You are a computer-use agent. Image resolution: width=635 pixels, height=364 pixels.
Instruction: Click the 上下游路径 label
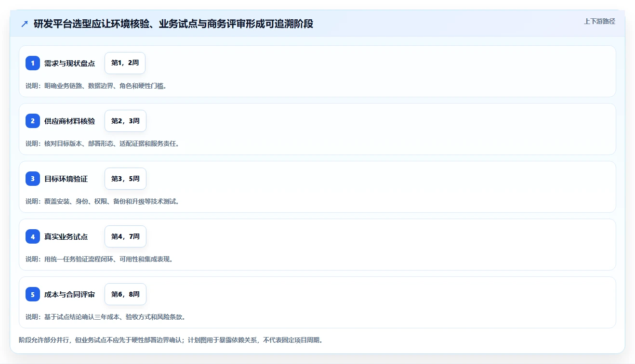[599, 21]
